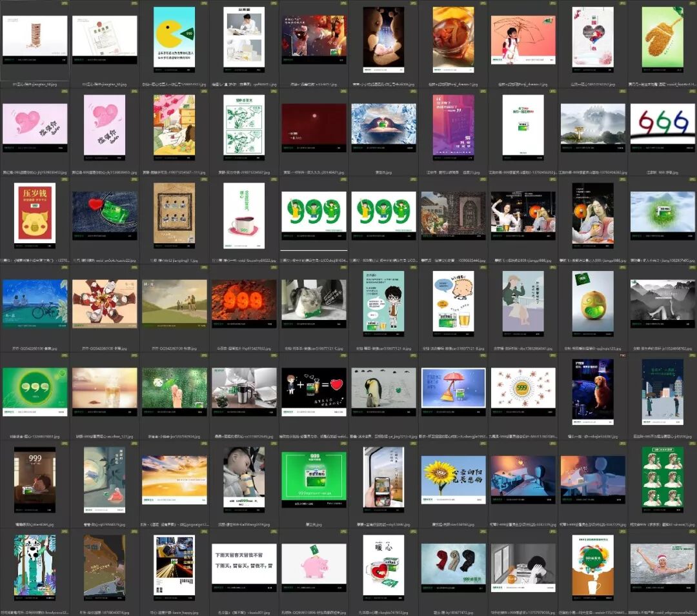Screen dimensions: 697x616
Task: Open the cartoon baby face with beer poster
Action: 454,304
